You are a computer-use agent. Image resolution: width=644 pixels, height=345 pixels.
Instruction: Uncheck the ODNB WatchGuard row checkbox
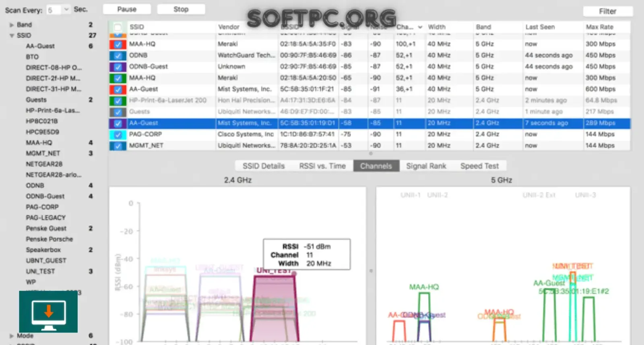[118, 55]
